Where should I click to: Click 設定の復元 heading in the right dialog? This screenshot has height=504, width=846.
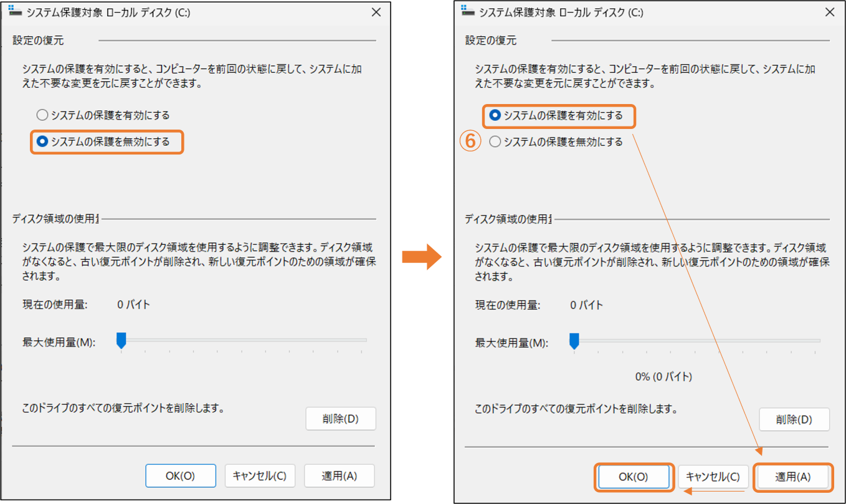[491, 40]
